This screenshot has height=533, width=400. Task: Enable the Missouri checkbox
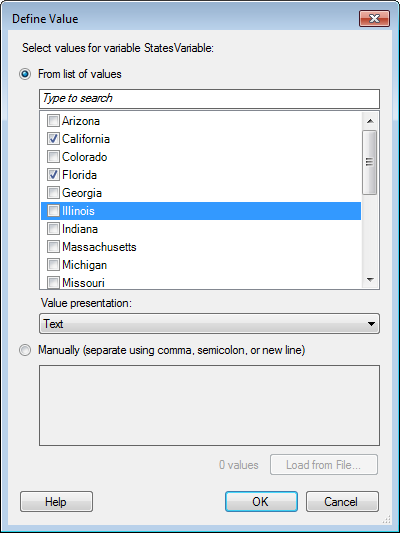coord(53,283)
